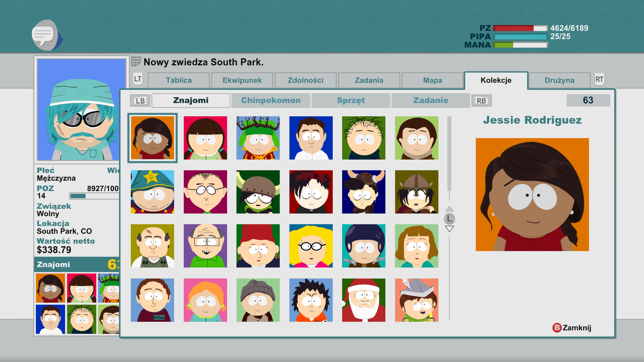This screenshot has height=362, width=644.
Task: Select Santa Claus portrait
Action: tap(364, 300)
